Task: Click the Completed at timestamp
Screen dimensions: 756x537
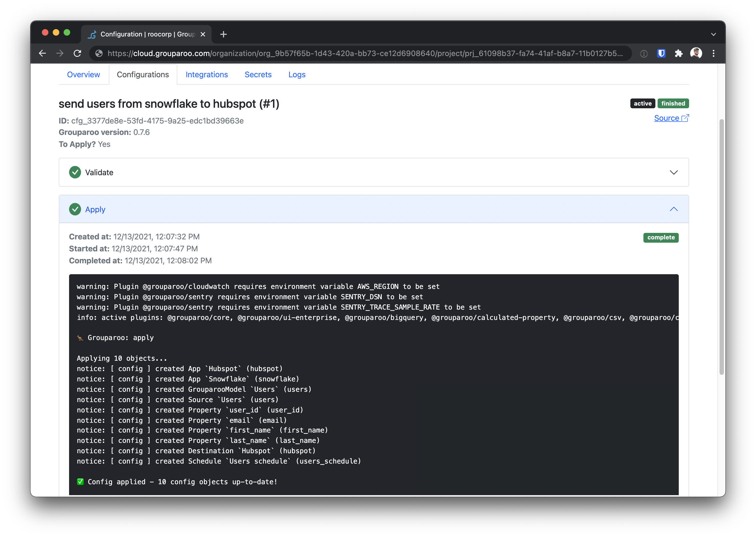Action: click(140, 261)
